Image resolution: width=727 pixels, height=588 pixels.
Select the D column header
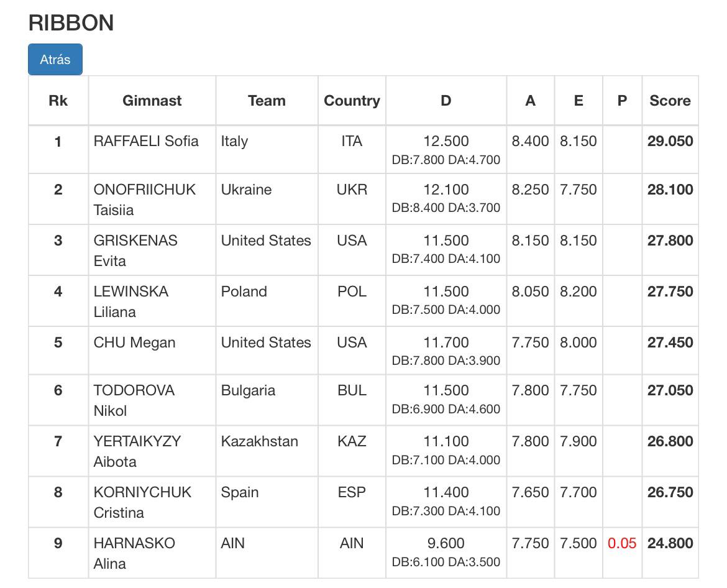coord(446,101)
